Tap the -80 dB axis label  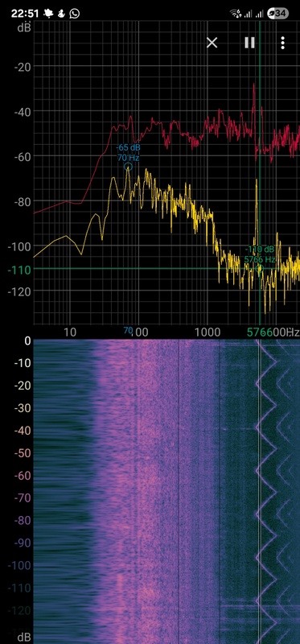tap(22, 201)
